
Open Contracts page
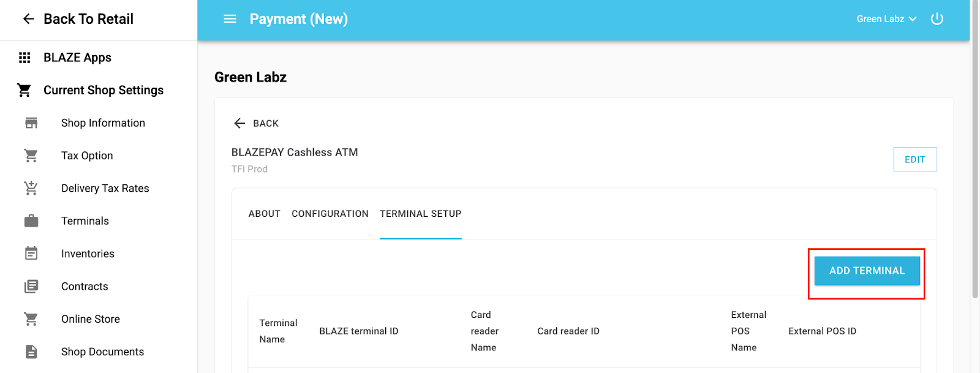[x=85, y=286]
